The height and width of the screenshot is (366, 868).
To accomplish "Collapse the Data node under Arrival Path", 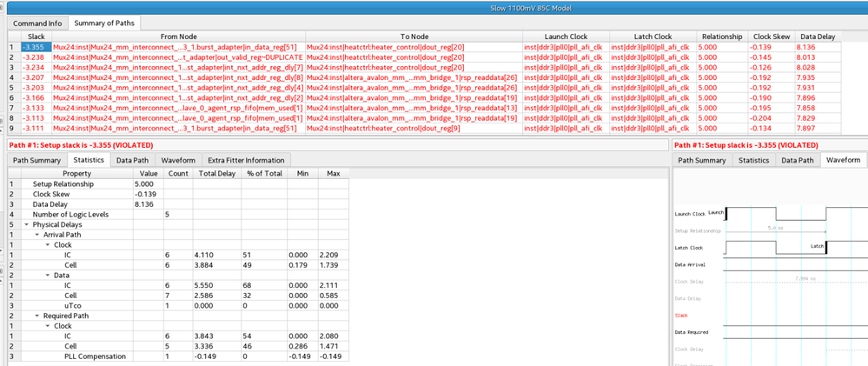I will tap(49, 275).
